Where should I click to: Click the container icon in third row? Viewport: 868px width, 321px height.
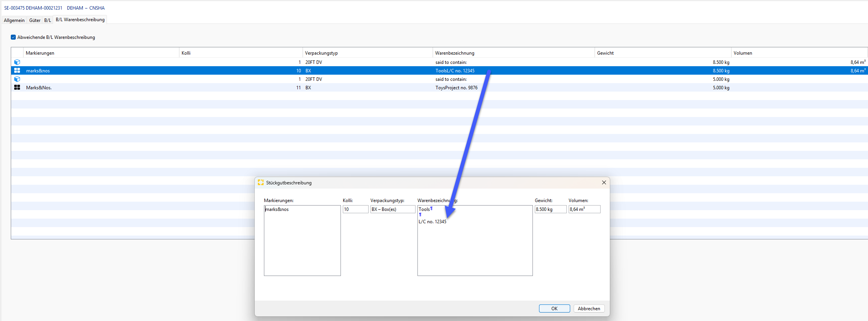17,79
